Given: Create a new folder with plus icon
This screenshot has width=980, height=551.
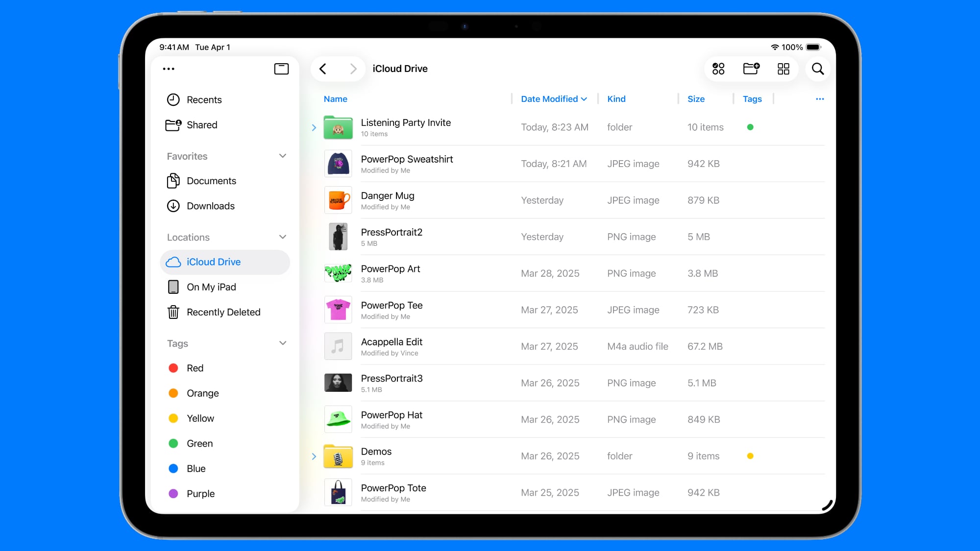Looking at the screenshot, I should click(x=751, y=69).
